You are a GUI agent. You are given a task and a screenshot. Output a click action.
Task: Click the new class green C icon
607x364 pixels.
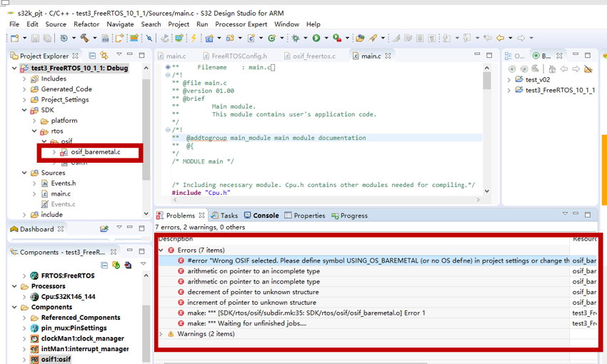point(272,38)
